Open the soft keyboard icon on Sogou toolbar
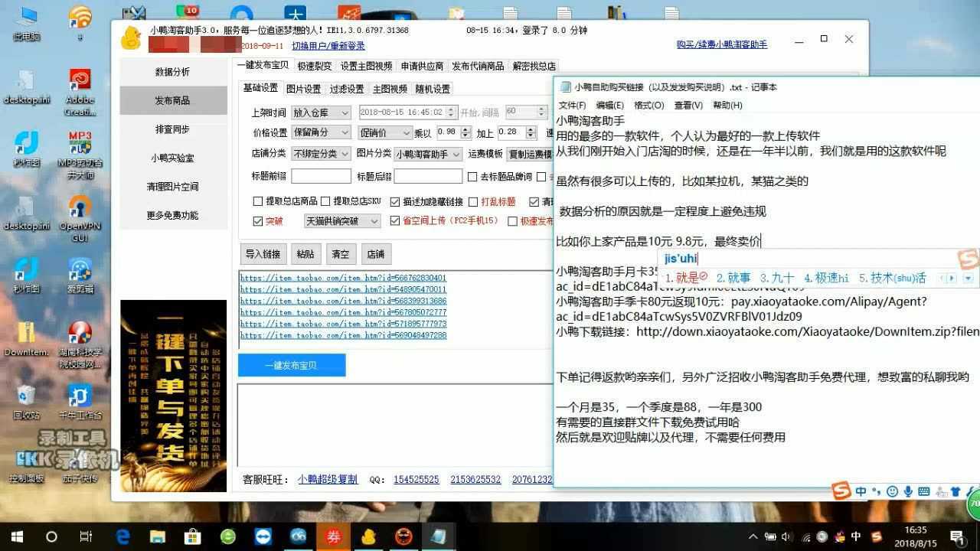This screenshot has width=980, height=551. pyautogui.click(x=924, y=491)
